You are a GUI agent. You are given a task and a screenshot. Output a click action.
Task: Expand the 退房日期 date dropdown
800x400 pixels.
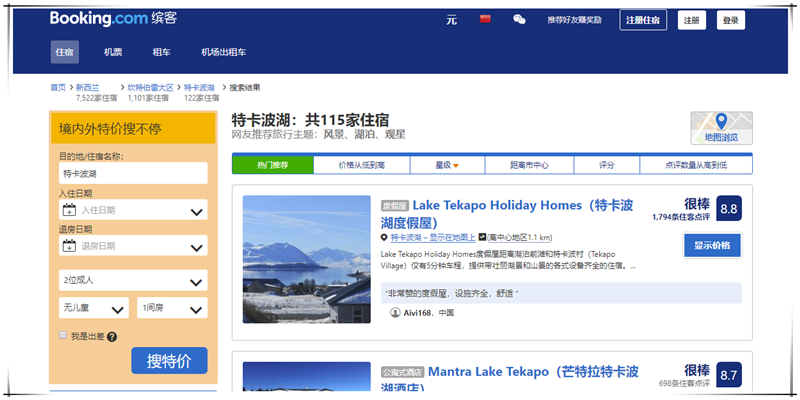196,248
